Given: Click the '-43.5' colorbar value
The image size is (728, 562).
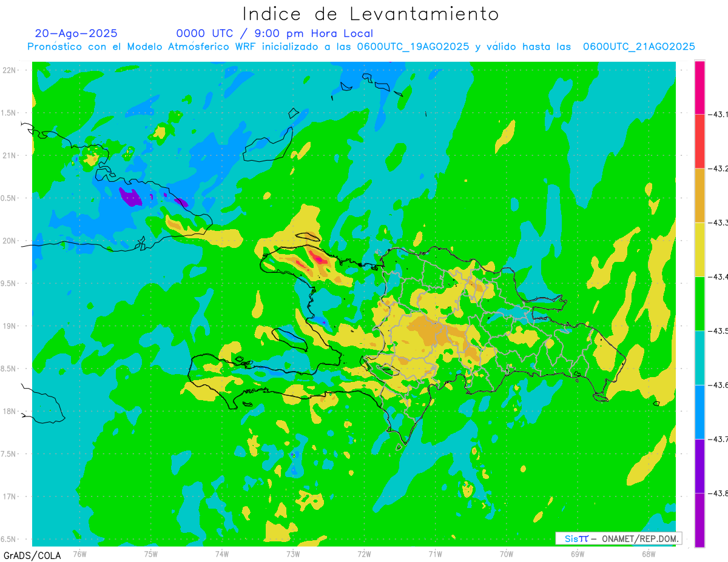Looking at the screenshot, I should coord(718,330).
